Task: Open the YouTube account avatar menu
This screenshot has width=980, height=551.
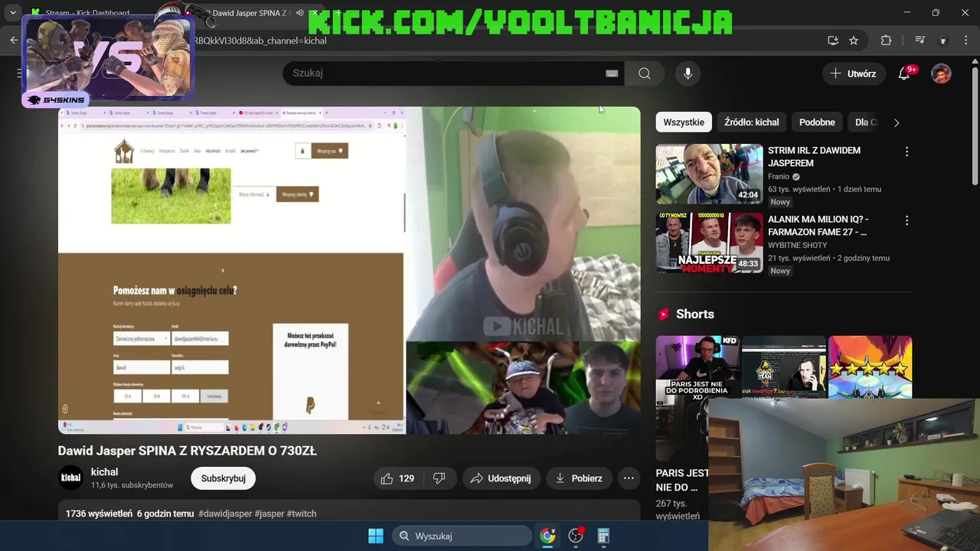Action: coord(941,73)
